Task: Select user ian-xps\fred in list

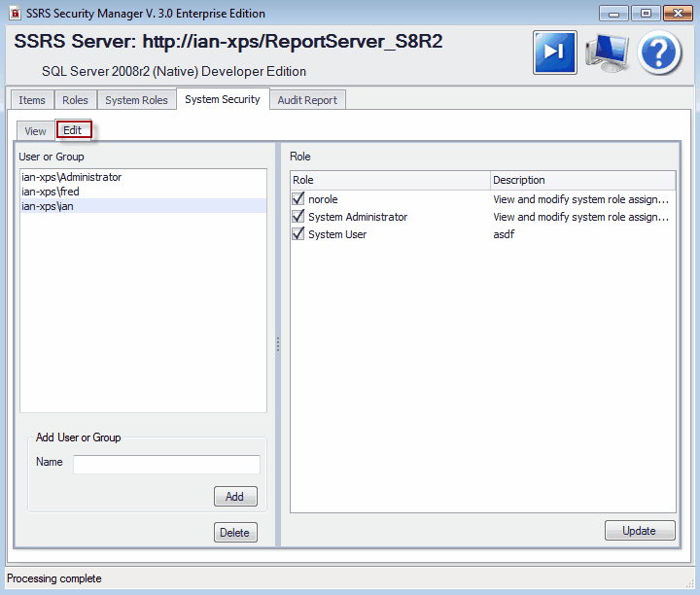Action: (143, 192)
